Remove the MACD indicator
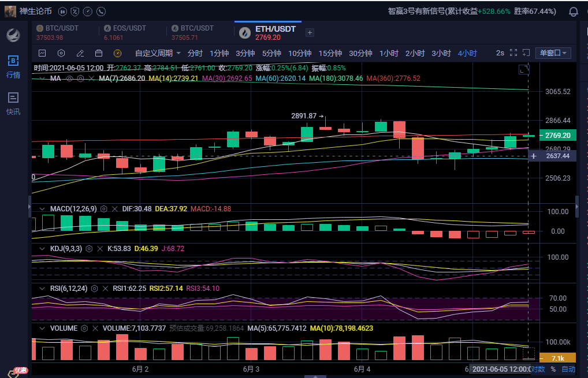Screen dimensions: 588x378 point(115,209)
